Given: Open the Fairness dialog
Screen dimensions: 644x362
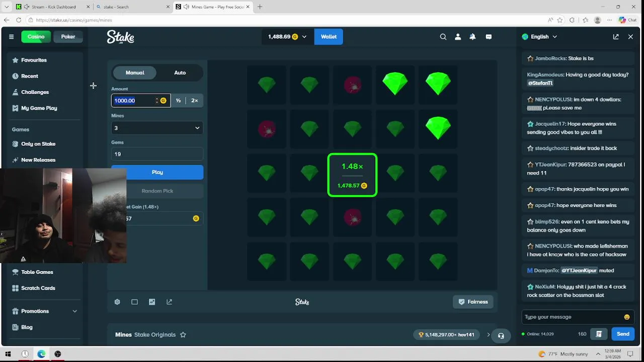Looking at the screenshot, I should click(x=473, y=302).
